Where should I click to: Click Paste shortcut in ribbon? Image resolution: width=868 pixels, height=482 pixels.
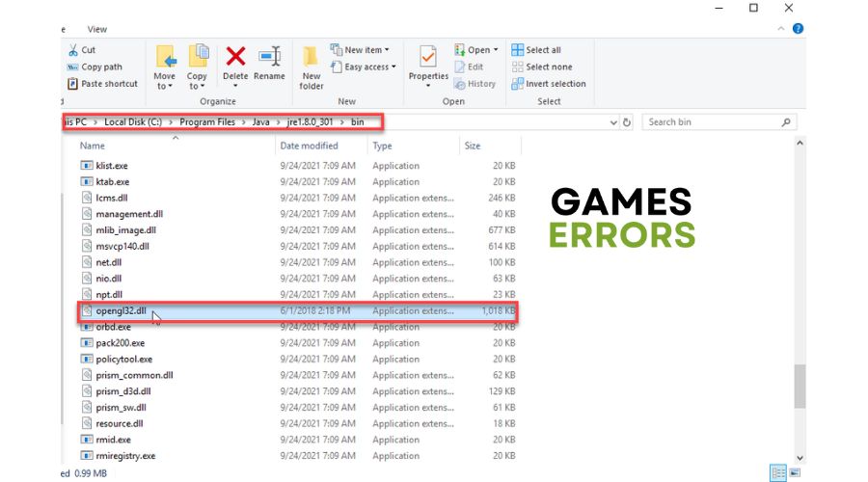pyautogui.click(x=102, y=84)
